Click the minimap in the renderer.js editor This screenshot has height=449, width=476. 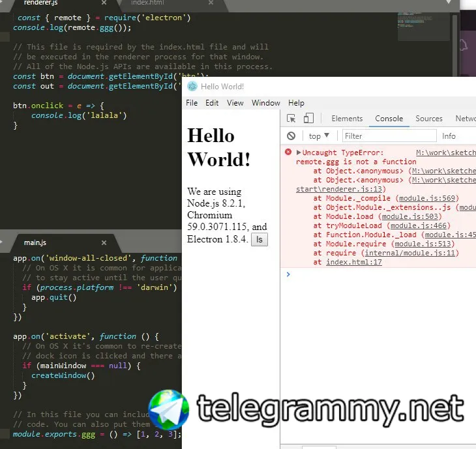[423, 27]
